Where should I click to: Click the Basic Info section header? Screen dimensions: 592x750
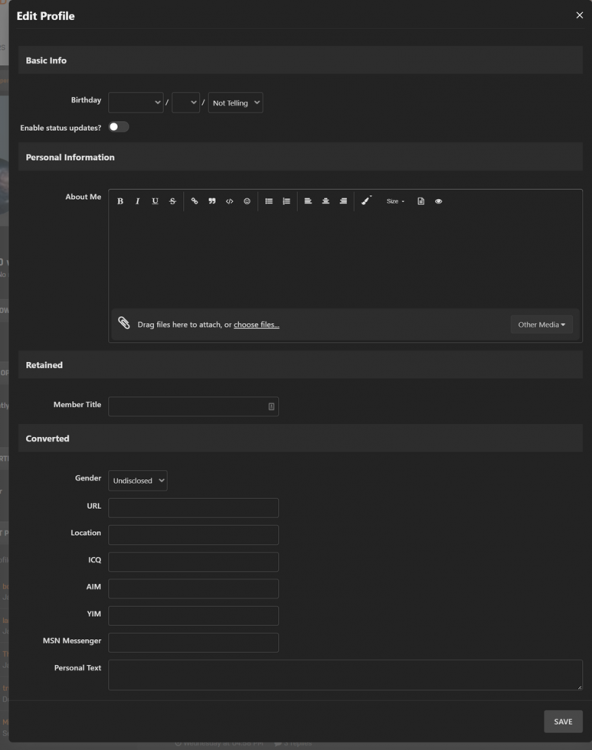[x=300, y=60]
